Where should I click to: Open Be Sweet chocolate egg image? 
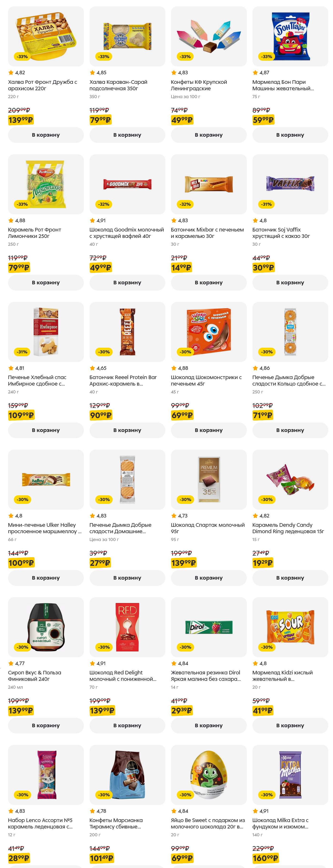[x=209, y=774]
